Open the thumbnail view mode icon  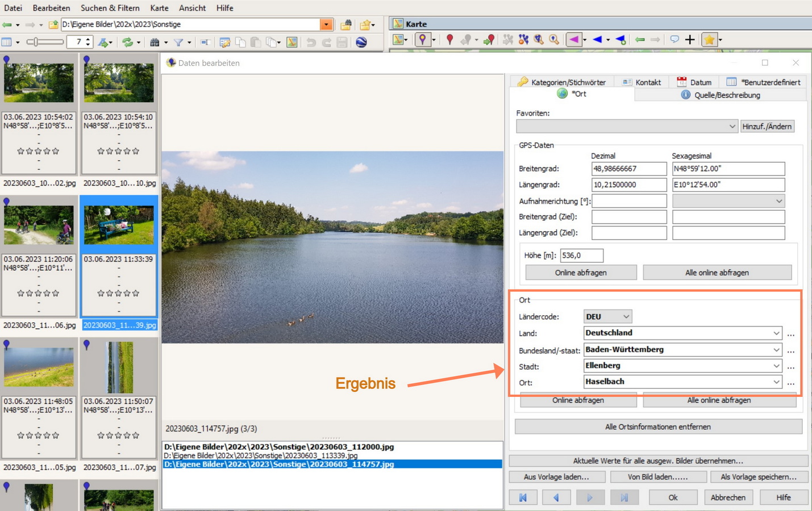(7, 42)
